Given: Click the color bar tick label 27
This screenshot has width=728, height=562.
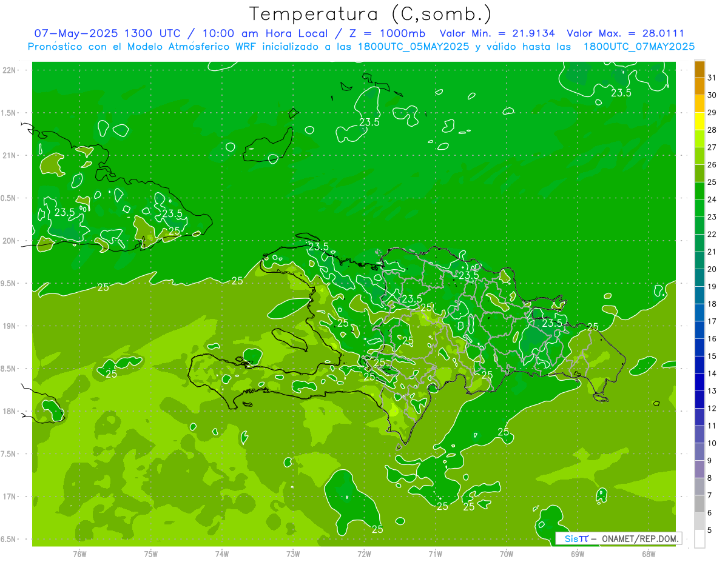Looking at the screenshot, I should click(x=712, y=147).
